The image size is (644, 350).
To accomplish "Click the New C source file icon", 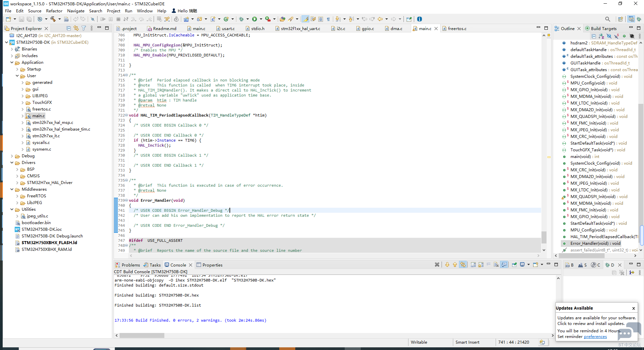I will [x=213, y=19].
